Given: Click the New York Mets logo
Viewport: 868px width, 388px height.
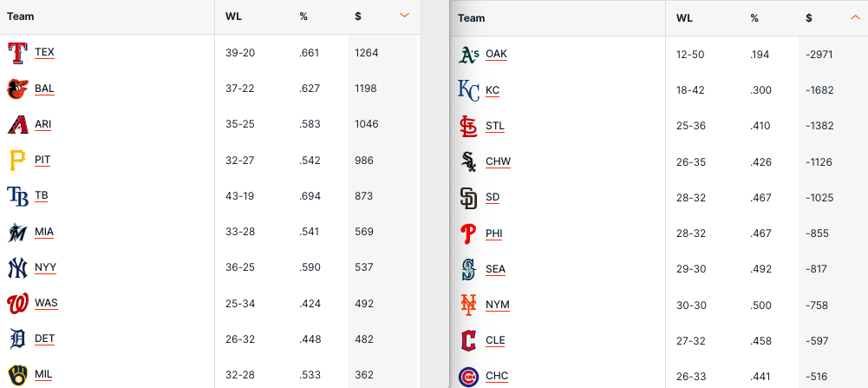Looking at the screenshot, I should pos(468,305).
